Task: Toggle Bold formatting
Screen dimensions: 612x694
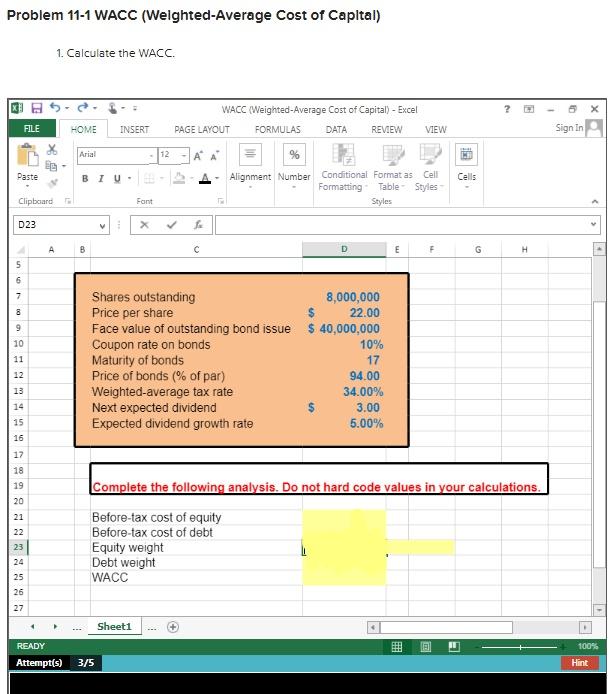Action: point(85,179)
